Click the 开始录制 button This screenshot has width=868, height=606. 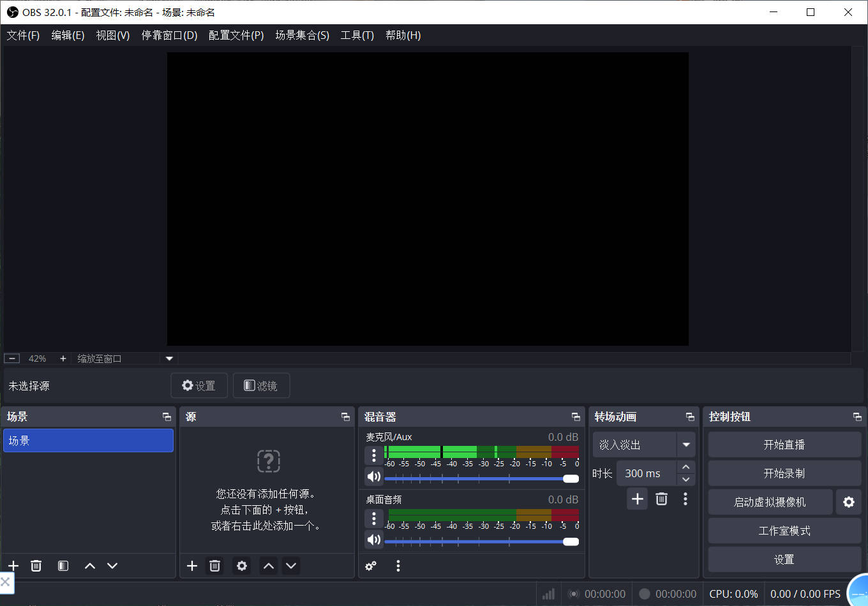[x=784, y=473]
